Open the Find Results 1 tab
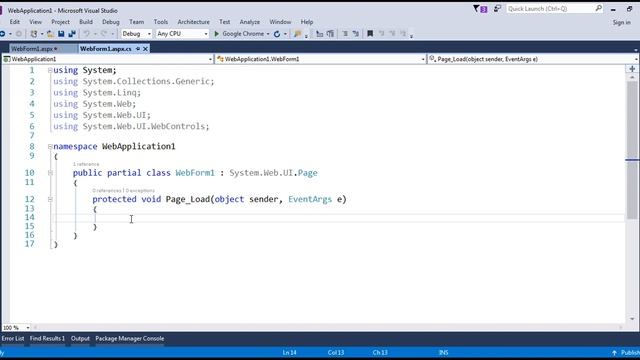 point(47,338)
